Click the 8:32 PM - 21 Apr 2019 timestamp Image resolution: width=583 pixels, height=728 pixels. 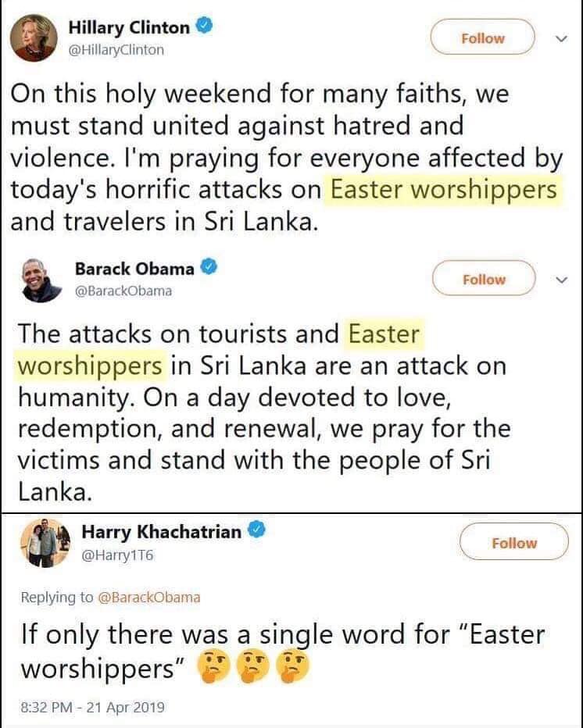click(x=92, y=707)
